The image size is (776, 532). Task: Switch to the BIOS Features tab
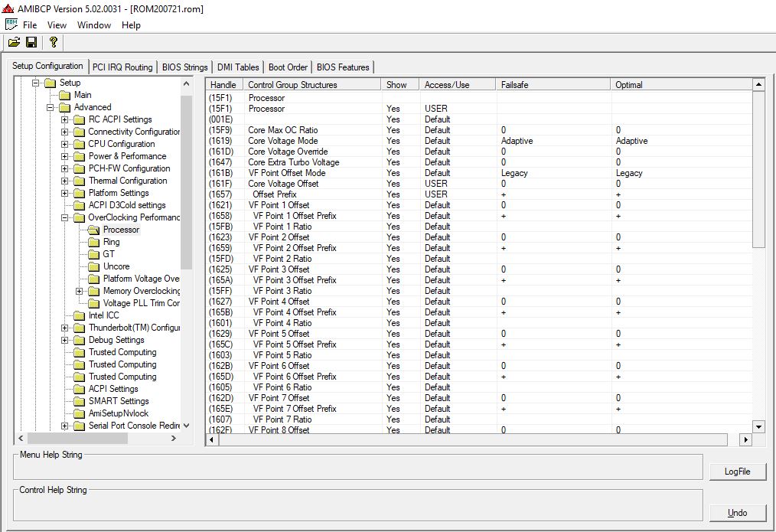click(x=343, y=67)
